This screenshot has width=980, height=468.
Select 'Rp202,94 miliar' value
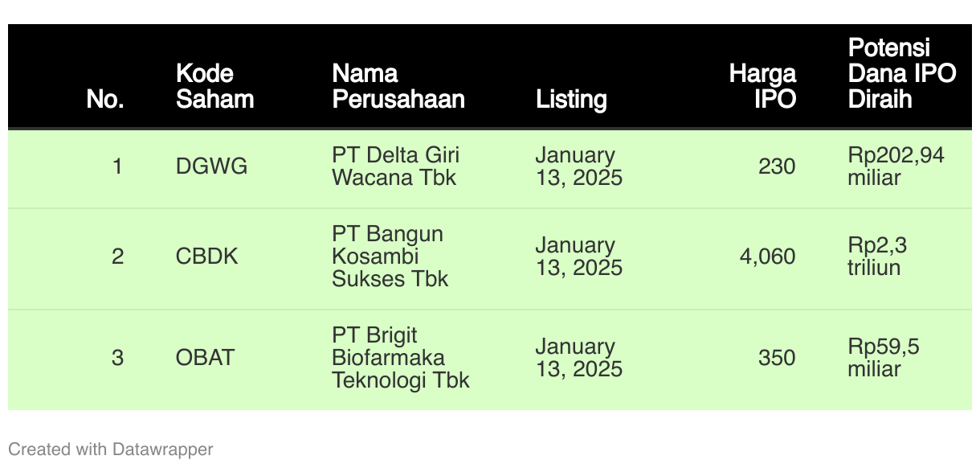(x=896, y=166)
